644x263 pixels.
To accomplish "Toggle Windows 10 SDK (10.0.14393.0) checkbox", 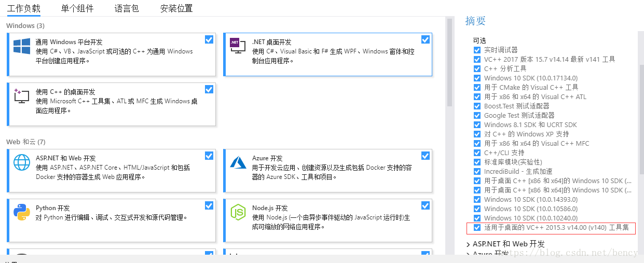I will click(477, 199).
